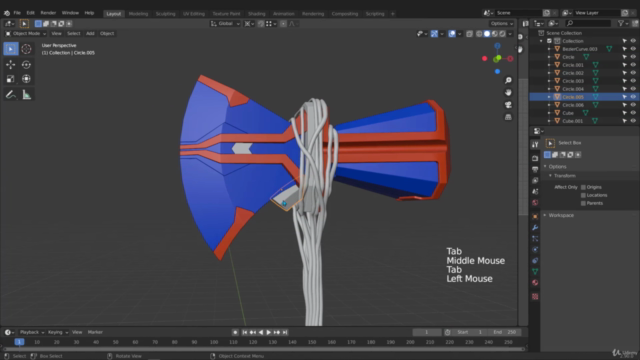
Task: Select the Annotate tool
Action: 11,95
